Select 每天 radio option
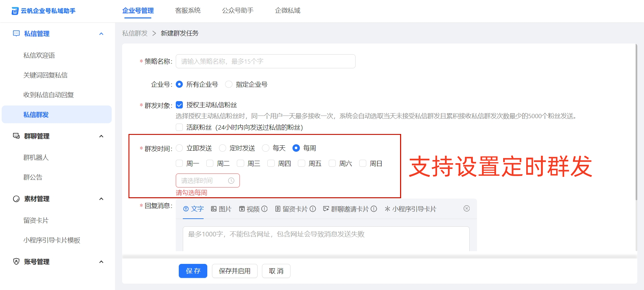This screenshot has height=290, width=644. click(266, 148)
